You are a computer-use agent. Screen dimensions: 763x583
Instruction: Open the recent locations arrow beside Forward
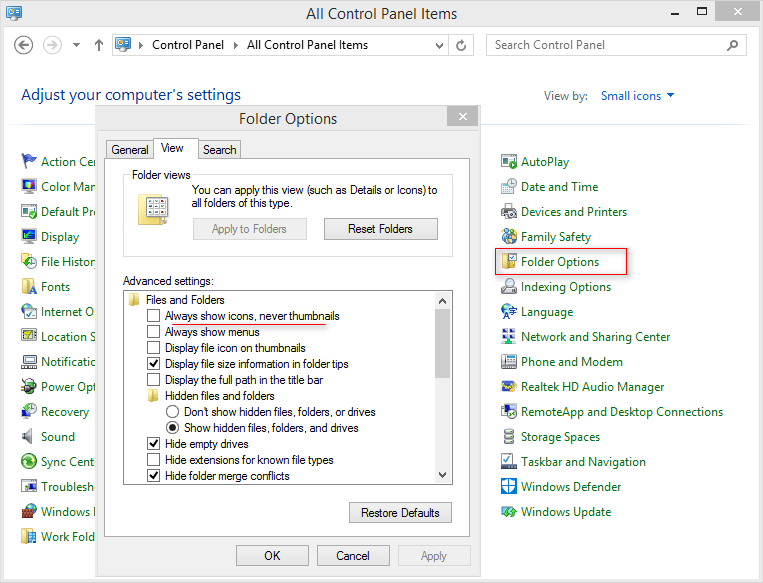click(76, 45)
